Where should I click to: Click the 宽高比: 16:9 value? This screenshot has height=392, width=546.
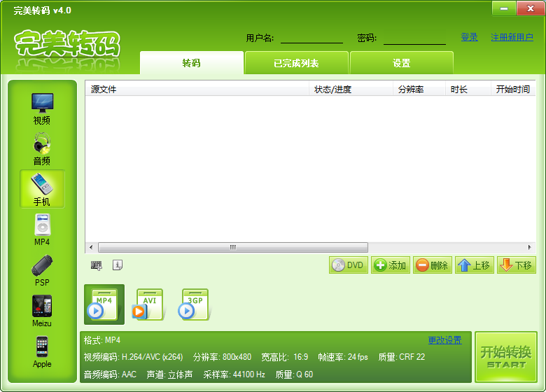[x=285, y=357]
